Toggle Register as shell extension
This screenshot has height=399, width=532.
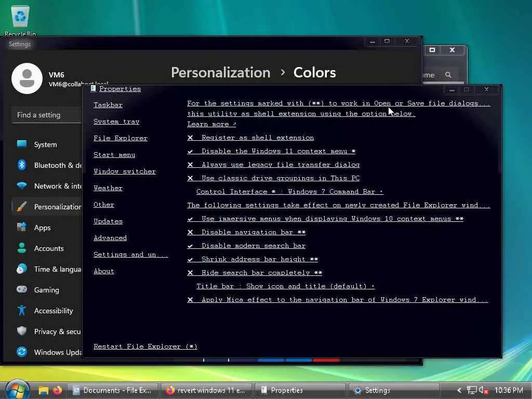click(250, 138)
